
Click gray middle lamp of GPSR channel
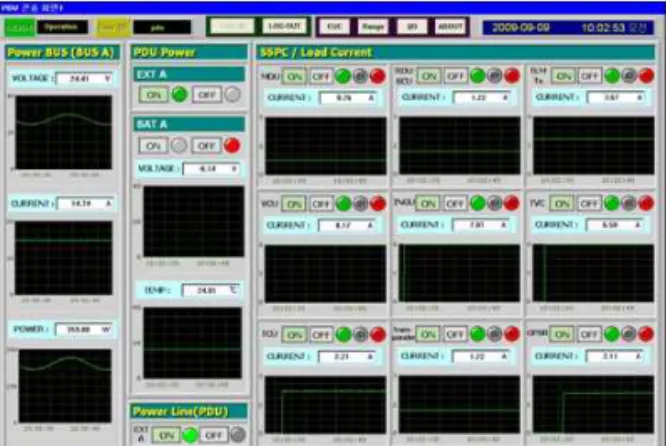[629, 334]
